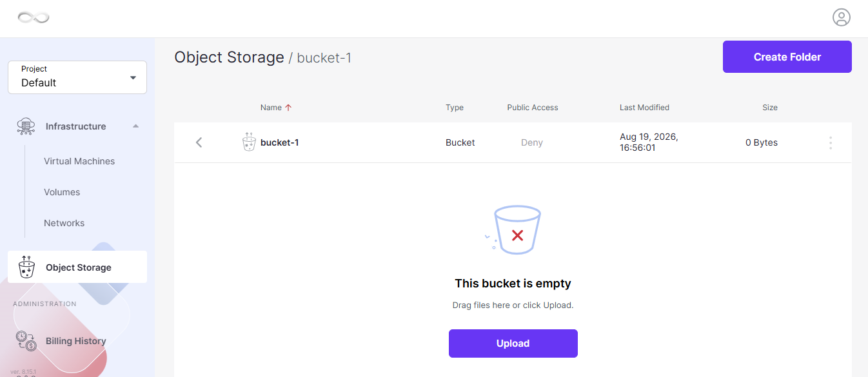
Task: Open the Volumes menu item
Action: 62,192
